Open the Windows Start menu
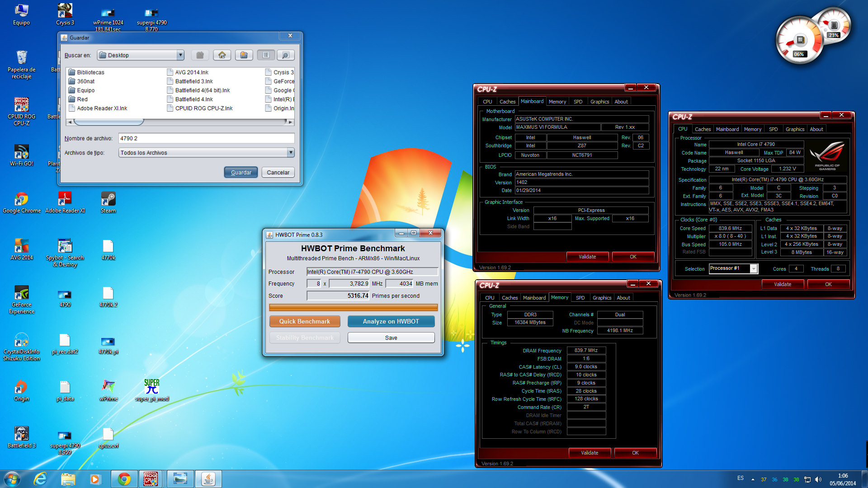This screenshot has width=868, height=488. (x=12, y=479)
